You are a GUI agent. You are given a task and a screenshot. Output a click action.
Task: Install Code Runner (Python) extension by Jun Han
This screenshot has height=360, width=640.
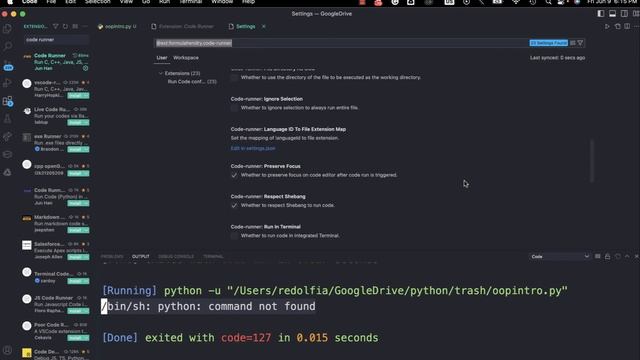click(76, 203)
